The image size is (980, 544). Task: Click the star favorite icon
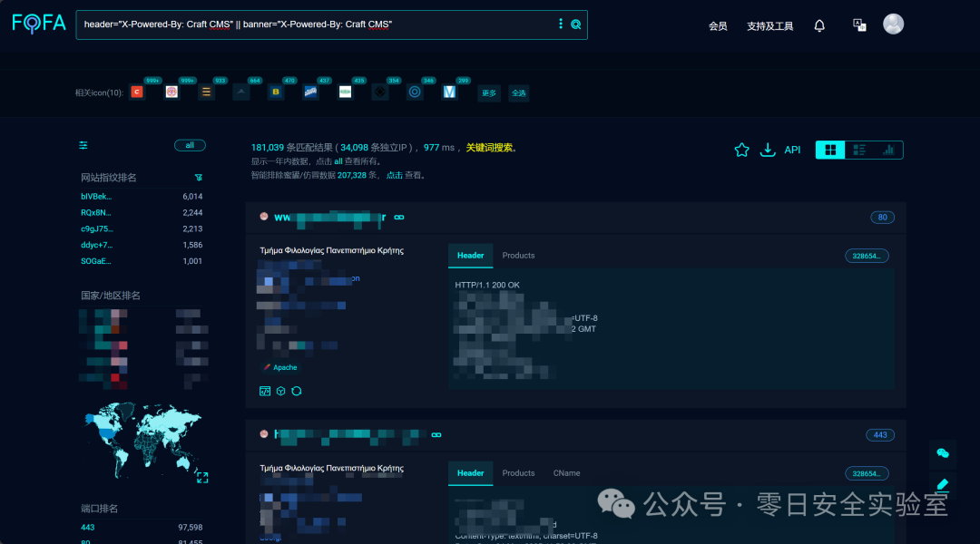tap(742, 150)
